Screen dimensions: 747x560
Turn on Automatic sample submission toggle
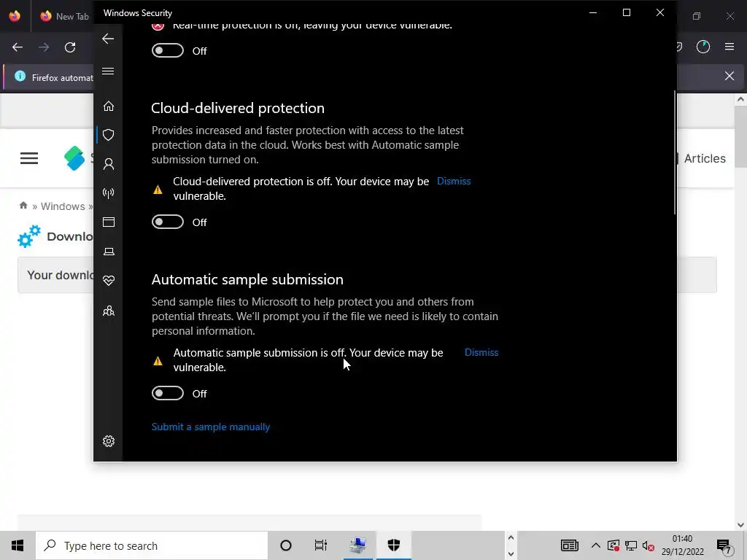pyautogui.click(x=168, y=393)
